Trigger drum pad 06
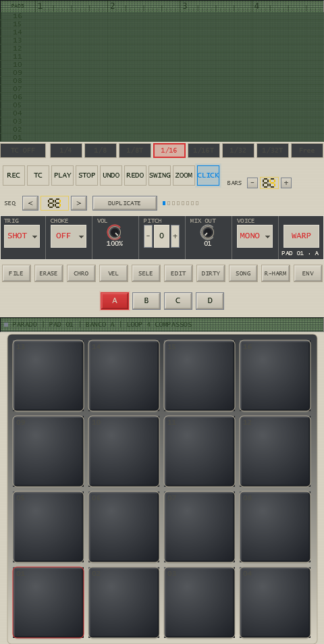The height and width of the screenshot is (644, 324). 124,527
